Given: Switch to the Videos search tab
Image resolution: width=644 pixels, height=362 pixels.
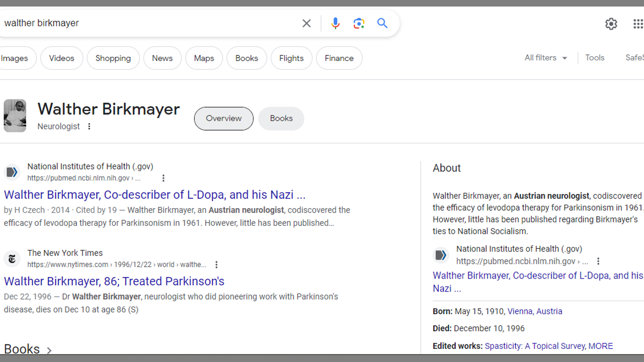Looking at the screenshot, I should tap(61, 58).
